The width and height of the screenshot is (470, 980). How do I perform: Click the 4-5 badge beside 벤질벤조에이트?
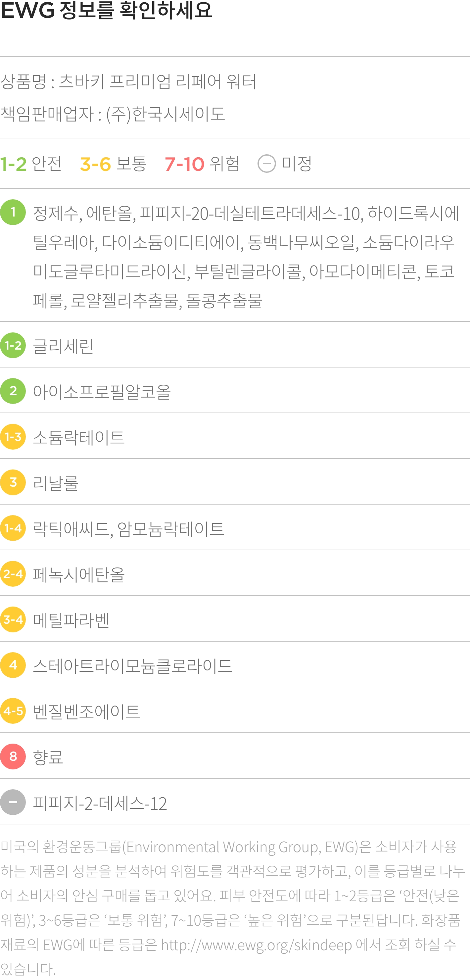pos(13,710)
